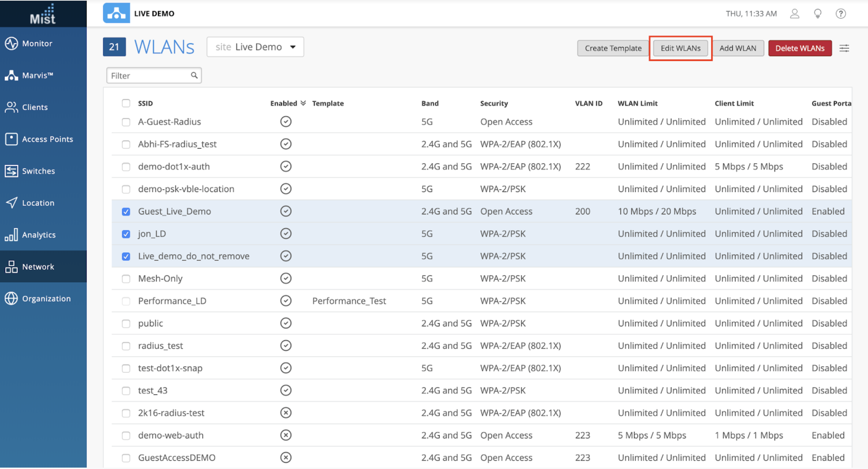Viewport: 868px width, 469px height.
Task: Click enabled checkmark icon for jon_LD
Action: (286, 233)
